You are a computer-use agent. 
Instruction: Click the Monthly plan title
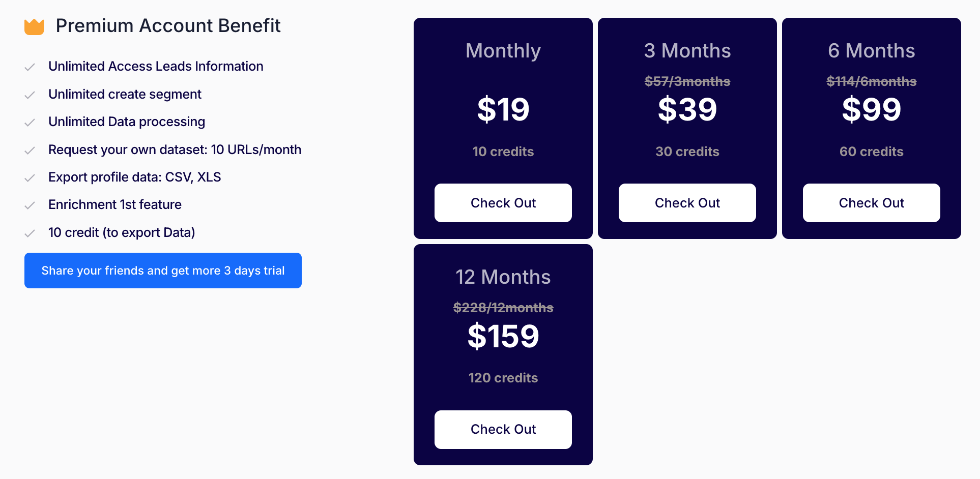tap(503, 51)
